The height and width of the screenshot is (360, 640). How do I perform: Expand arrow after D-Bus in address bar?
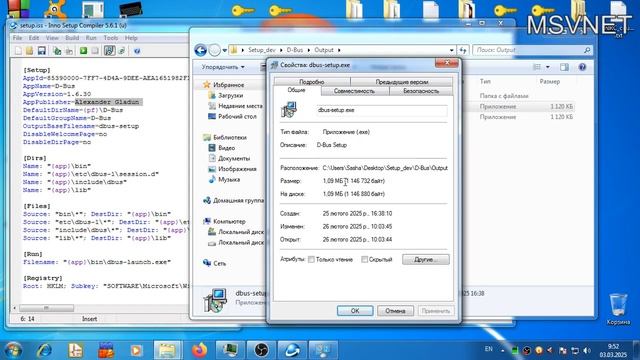coord(309,50)
